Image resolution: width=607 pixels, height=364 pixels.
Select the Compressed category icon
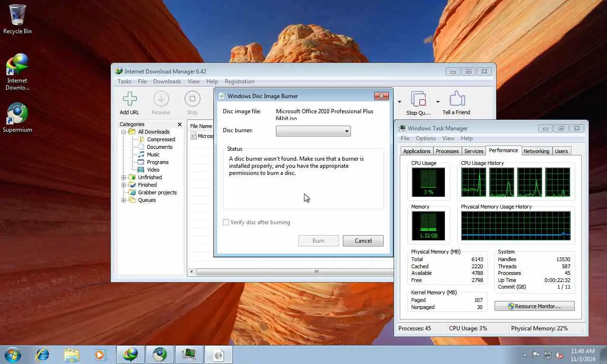(141, 139)
